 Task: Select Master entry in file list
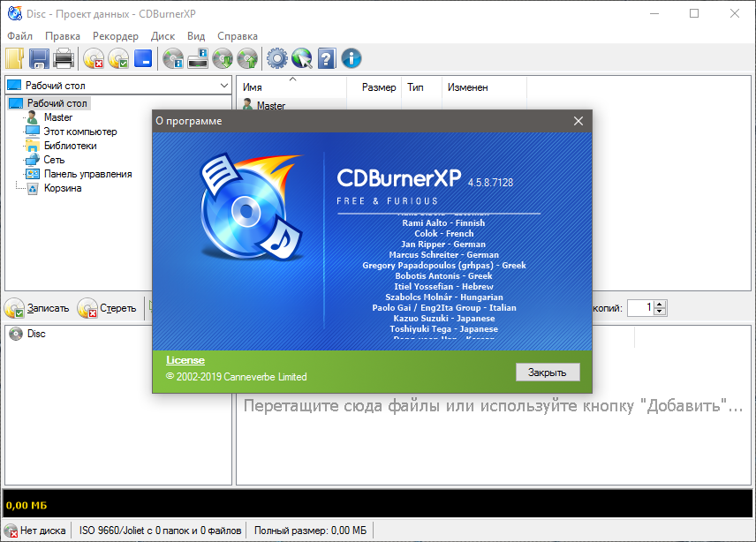271,105
